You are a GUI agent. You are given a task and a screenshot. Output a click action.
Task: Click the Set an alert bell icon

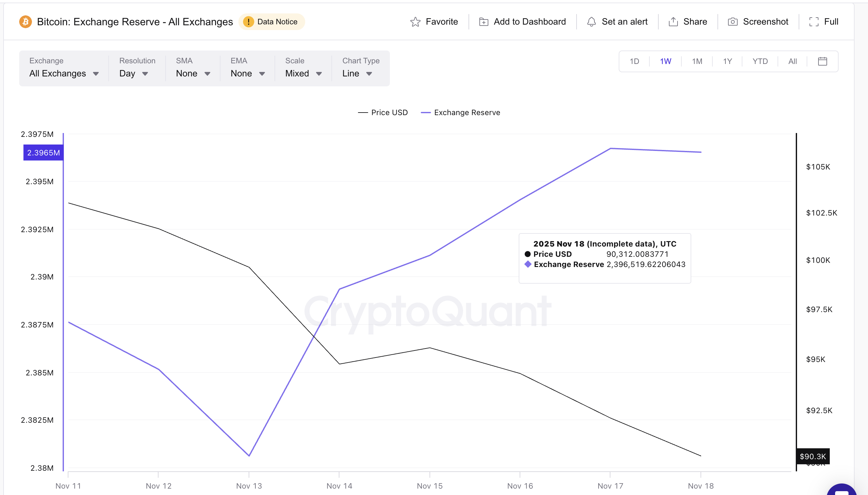[x=592, y=21]
